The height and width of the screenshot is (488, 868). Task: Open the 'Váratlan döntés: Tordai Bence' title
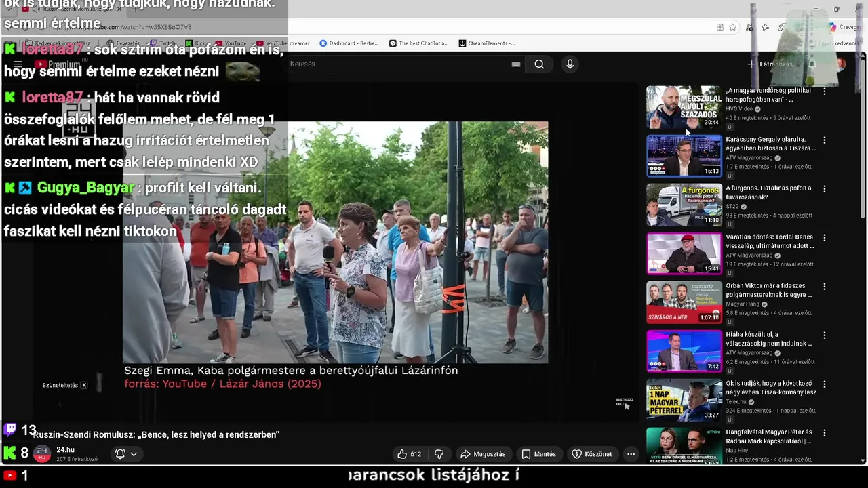pyautogui.click(x=770, y=241)
